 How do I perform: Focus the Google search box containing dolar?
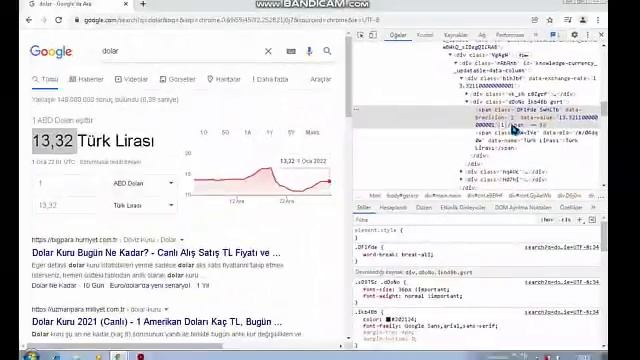click(x=180, y=51)
